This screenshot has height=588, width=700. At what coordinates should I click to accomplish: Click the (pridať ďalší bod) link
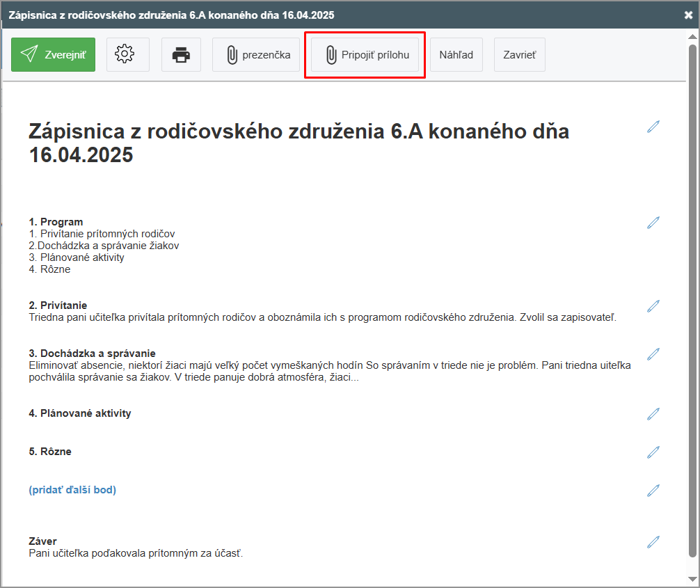click(72, 490)
